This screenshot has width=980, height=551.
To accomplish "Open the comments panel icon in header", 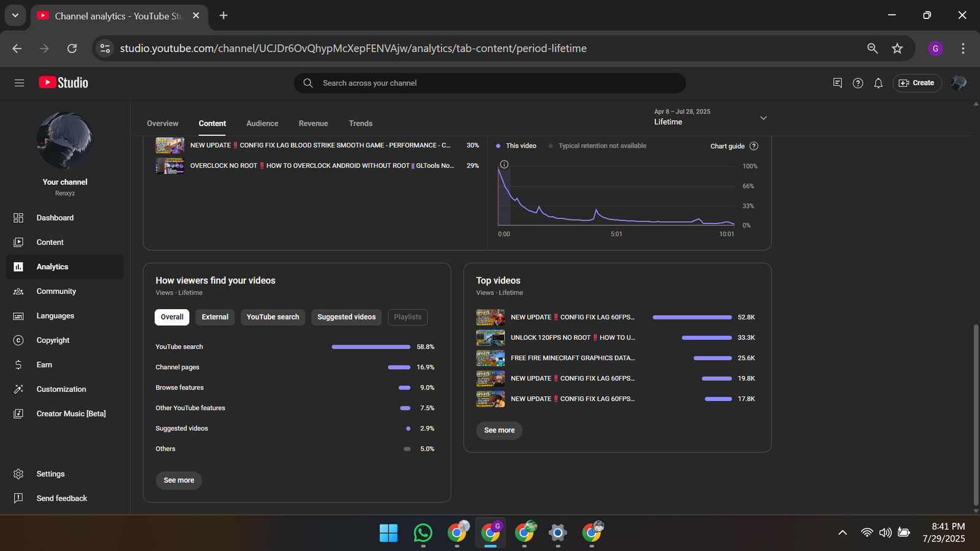I will click(x=837, y=83).
